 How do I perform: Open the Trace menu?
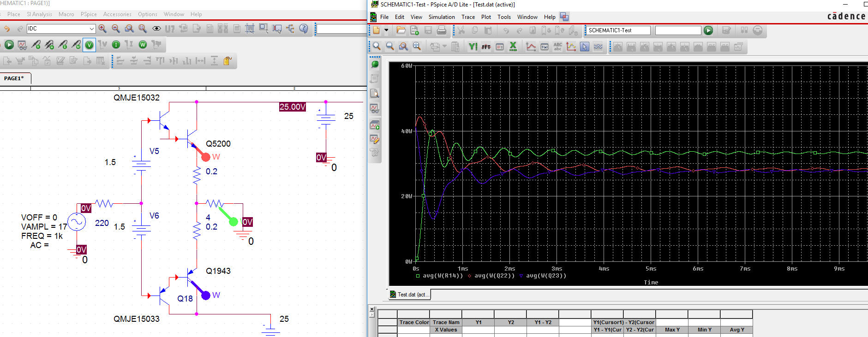(468, 17)
